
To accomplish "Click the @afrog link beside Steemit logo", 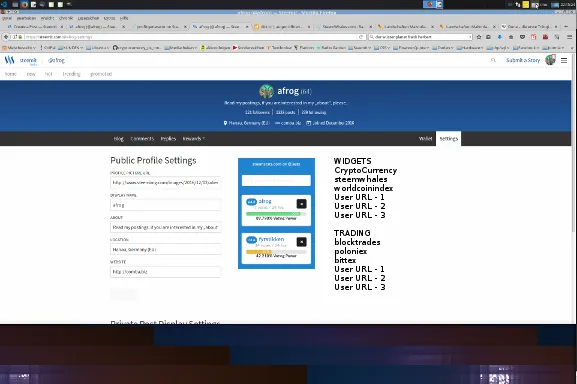I will click(x=56, y=60).
